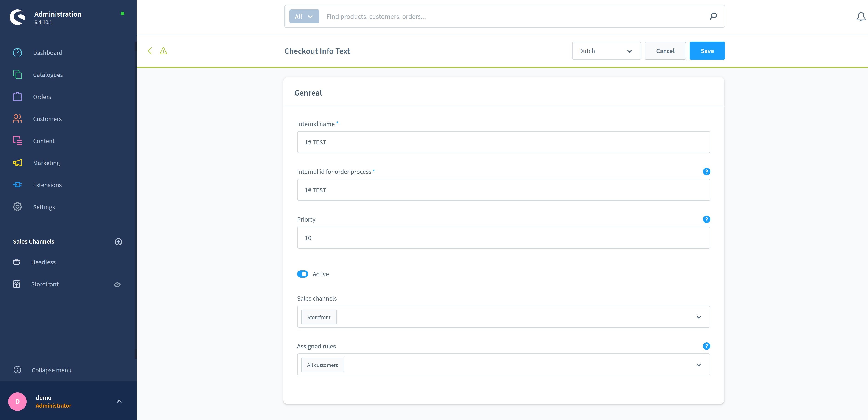Click the Headless basket icon
Viewport: 868px width, 420px height.
[x=17, y=262]
